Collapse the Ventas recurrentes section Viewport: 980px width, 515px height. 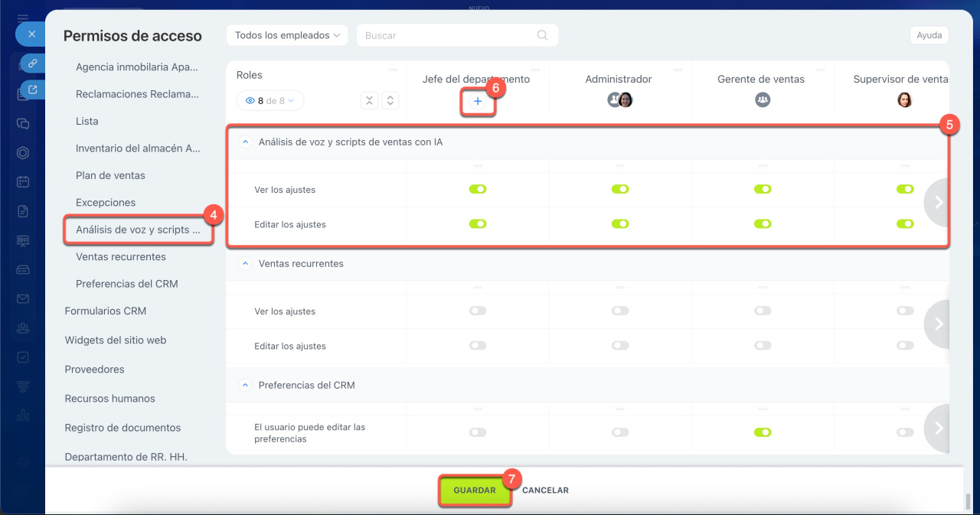(245, 263)
